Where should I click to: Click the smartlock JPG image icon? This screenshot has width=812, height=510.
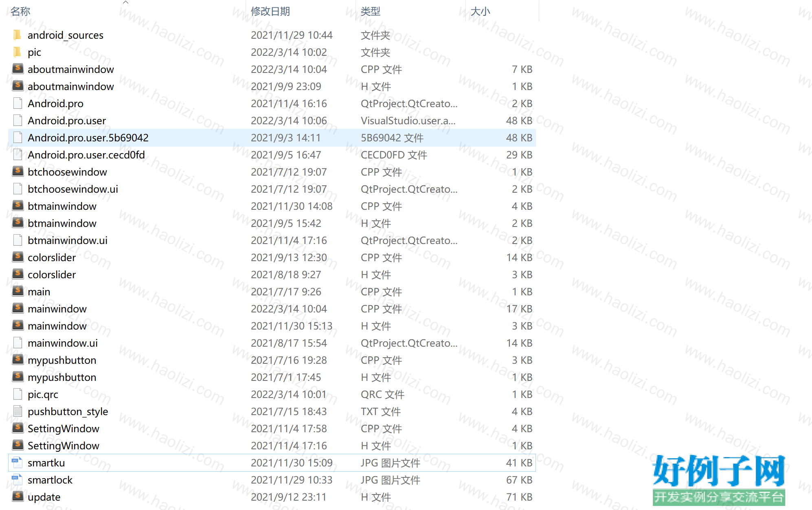[x=17, y=480]
